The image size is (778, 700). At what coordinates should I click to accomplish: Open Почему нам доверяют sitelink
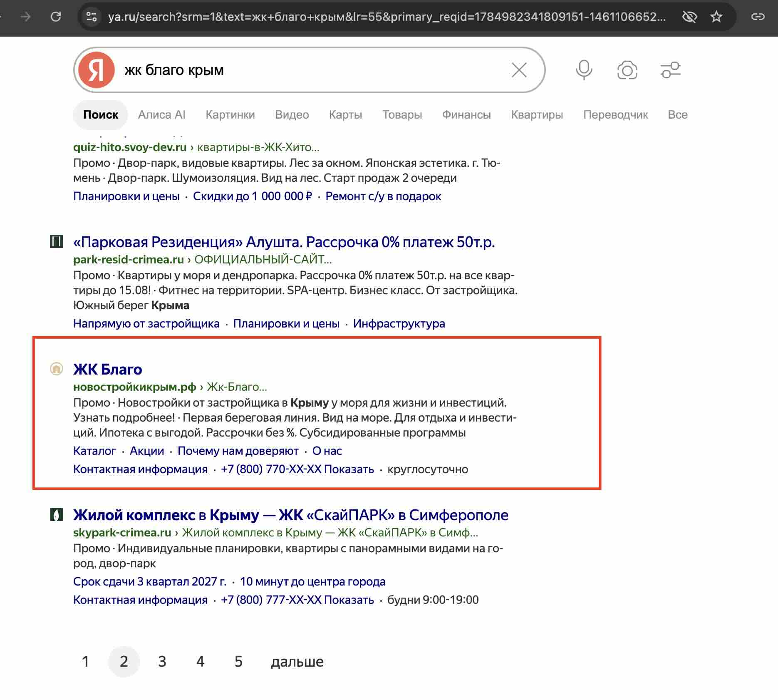click(238, 451)
